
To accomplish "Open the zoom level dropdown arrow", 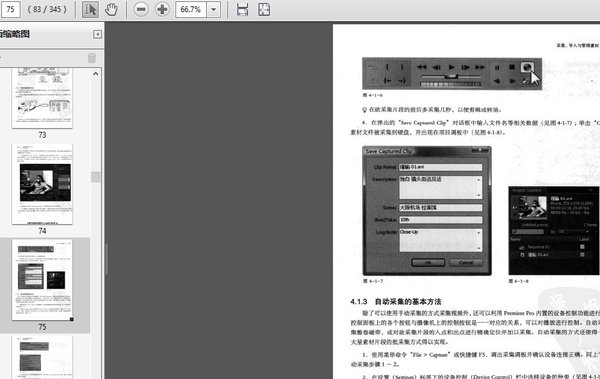I will coord(214,10).
